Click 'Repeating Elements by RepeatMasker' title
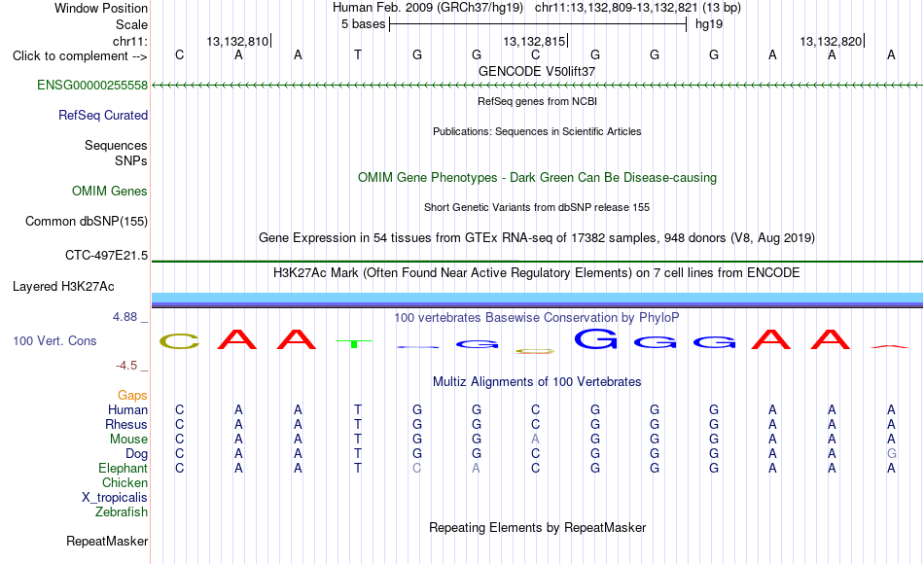 tap(537, 527)
